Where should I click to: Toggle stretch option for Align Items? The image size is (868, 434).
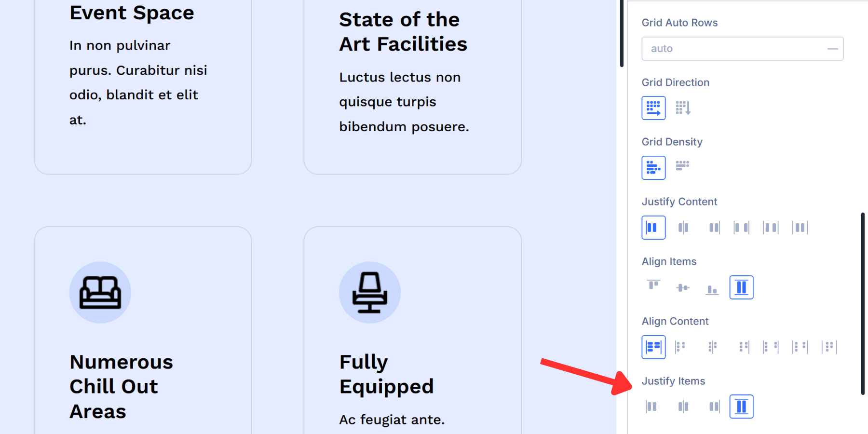(741, 287)
